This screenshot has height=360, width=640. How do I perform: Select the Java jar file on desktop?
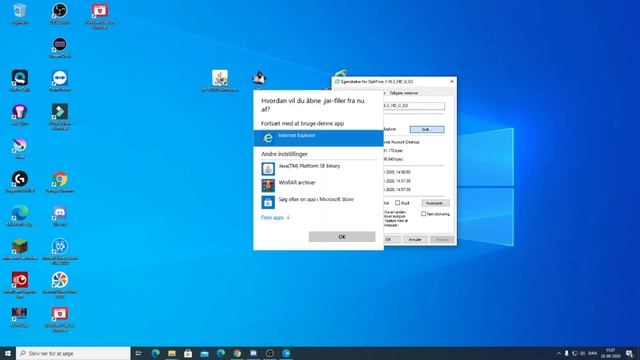click(x=220, y=80)
